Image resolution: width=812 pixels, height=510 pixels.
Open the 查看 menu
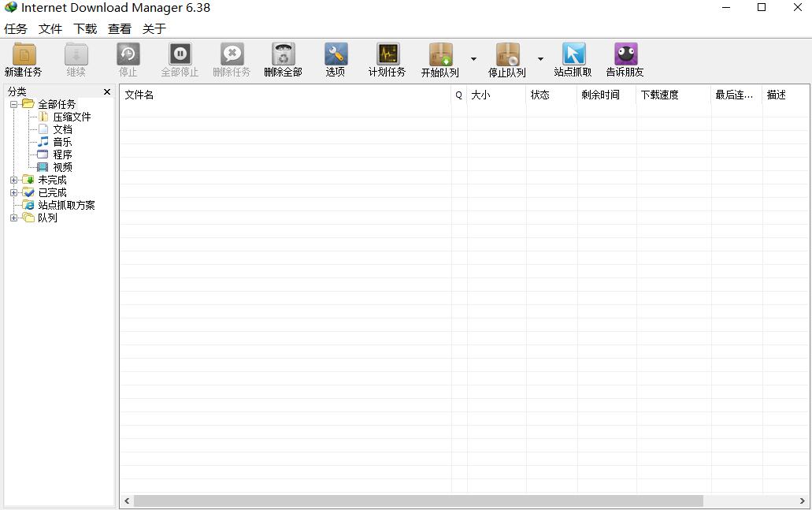point(120,28)
